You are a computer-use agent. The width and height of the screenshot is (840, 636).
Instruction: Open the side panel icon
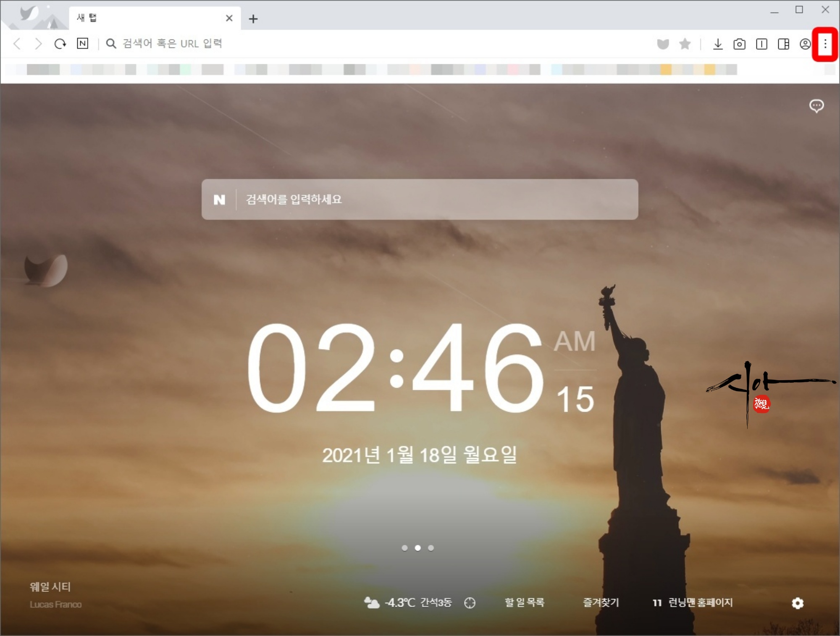783,44
